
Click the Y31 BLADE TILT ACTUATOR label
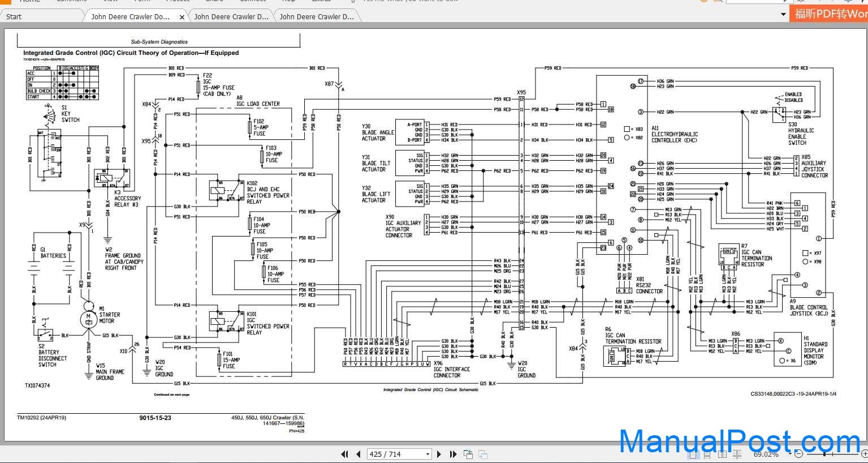[x=376, y=164]
